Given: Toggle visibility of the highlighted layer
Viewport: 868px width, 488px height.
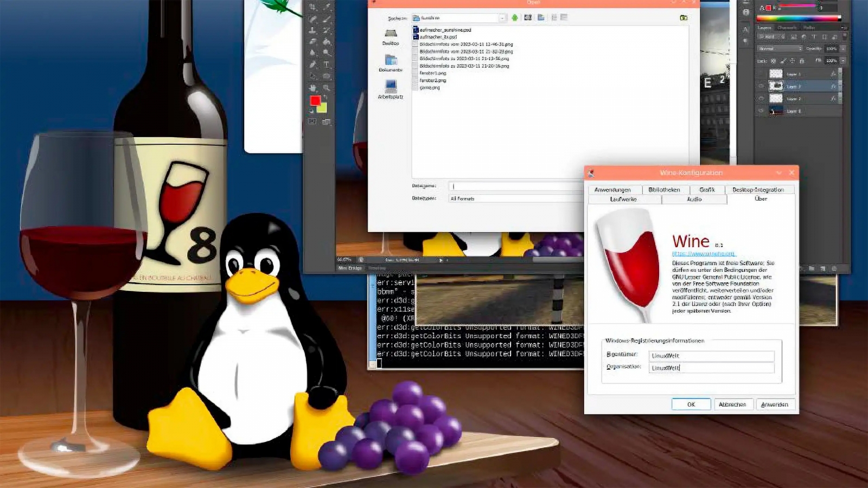Looking at the screenshot, I should (x=761, y=86).
